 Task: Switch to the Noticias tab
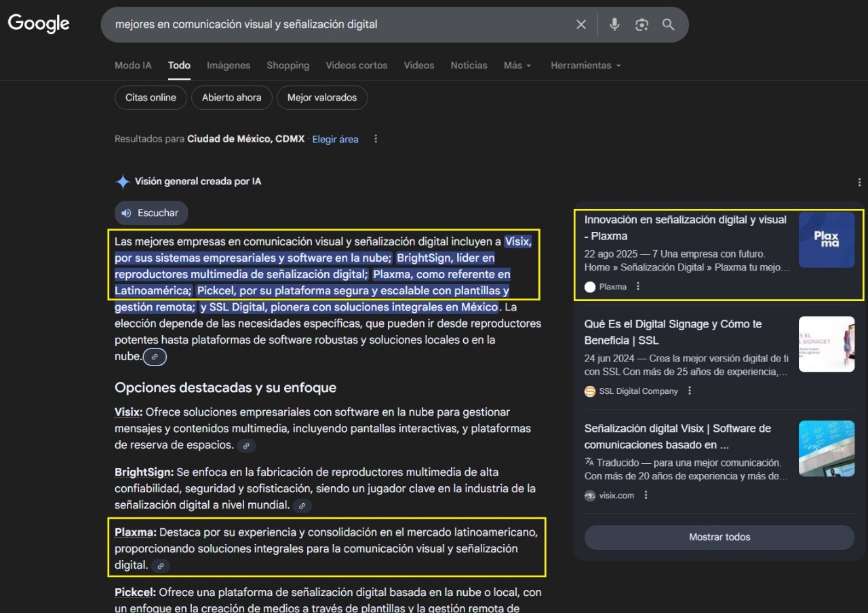point(469,66)
